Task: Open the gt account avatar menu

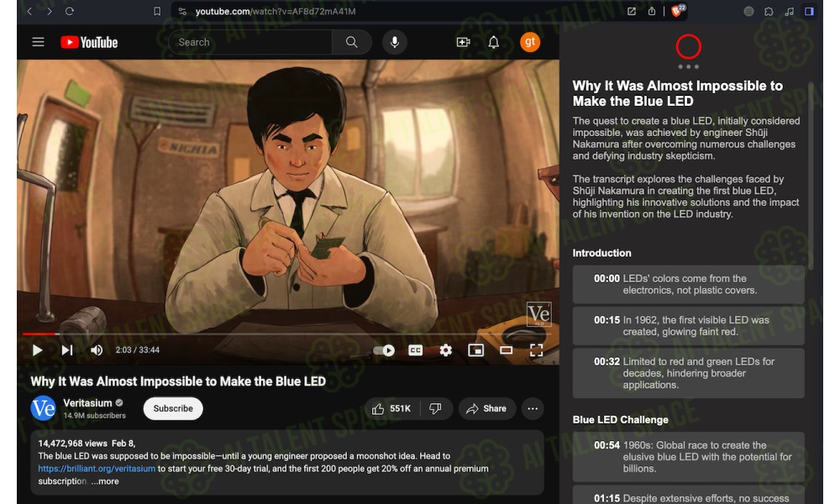Action: 530,42
